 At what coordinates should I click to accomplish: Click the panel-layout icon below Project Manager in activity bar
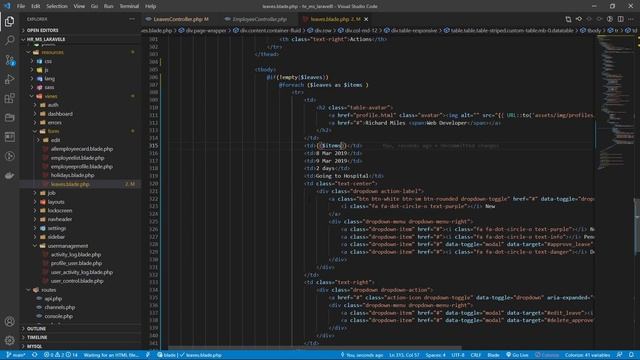pyautogui.click(x=9, y=137)
